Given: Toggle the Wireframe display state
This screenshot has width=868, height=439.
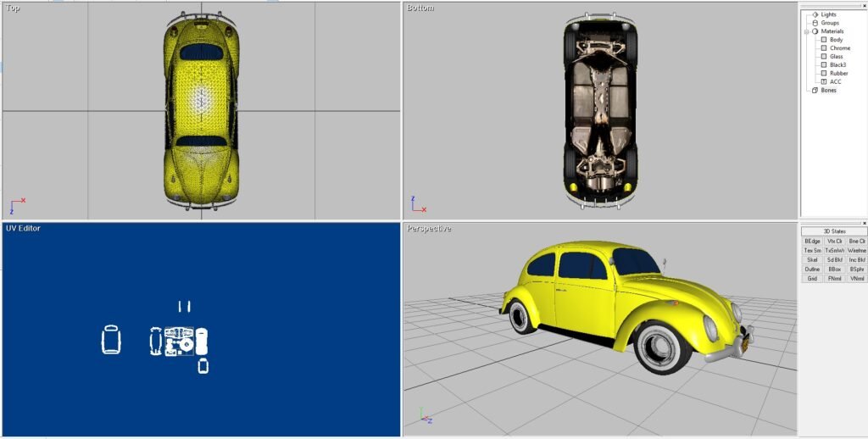Looking at the screenshot, I should (x=857, y=251).
